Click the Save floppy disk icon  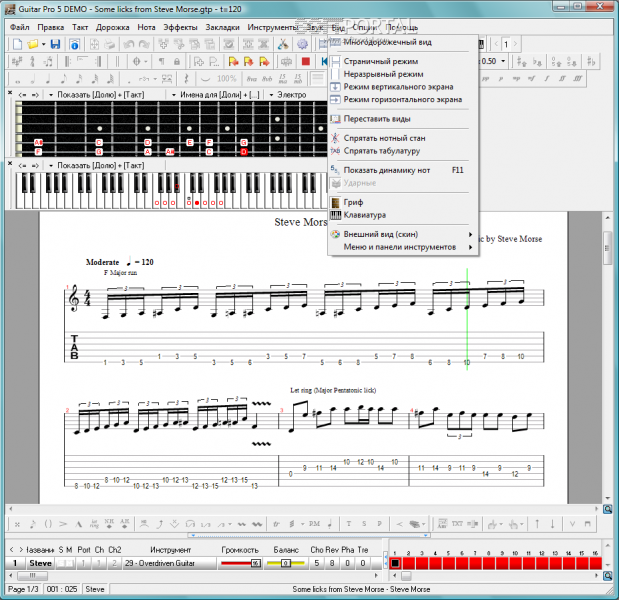click(x=55, y=45)
